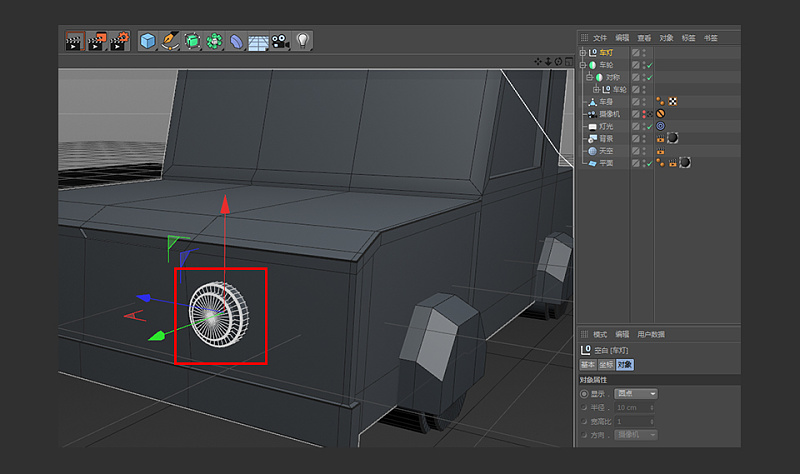Select the 背景 background object row
The height and width of the screenshot is (474, 800).
tap(606, 139)
